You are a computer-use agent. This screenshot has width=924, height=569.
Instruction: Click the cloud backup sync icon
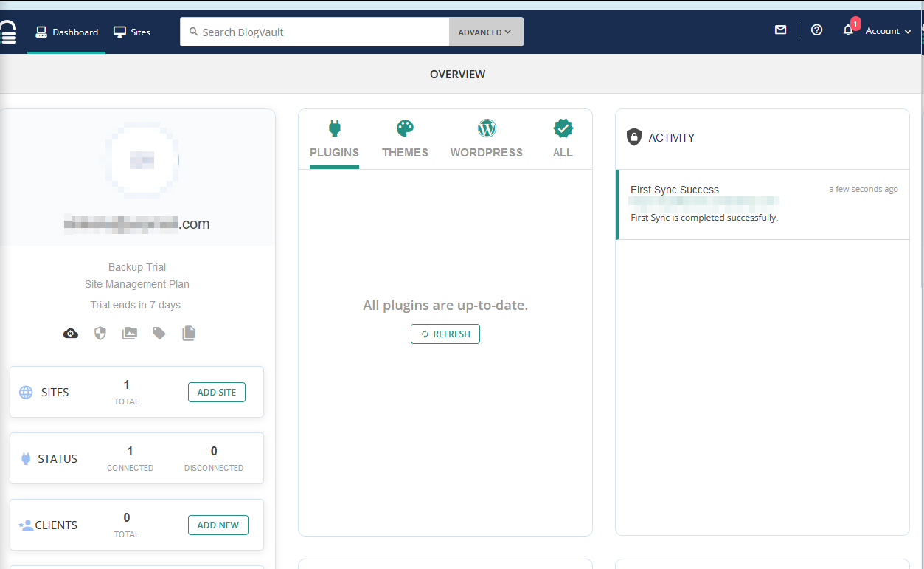pos(71,334)
